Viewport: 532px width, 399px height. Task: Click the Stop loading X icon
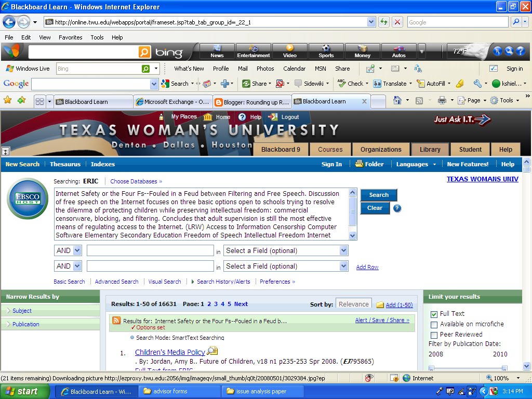[x=397, y=22]
